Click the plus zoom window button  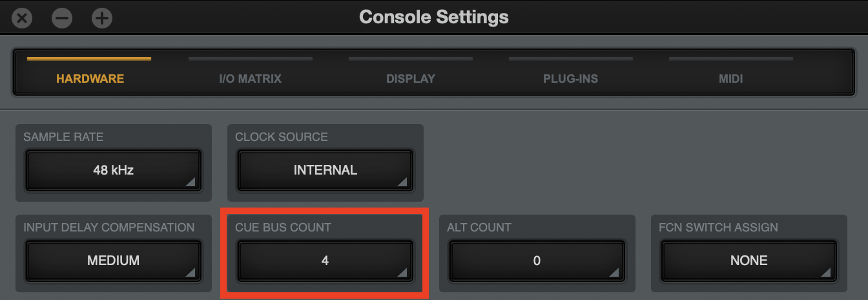click(x=101, y=17)
